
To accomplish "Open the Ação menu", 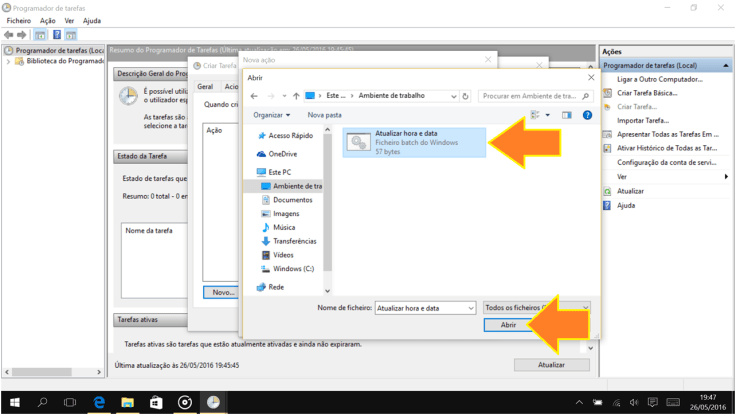I will (x=47, y=20).
